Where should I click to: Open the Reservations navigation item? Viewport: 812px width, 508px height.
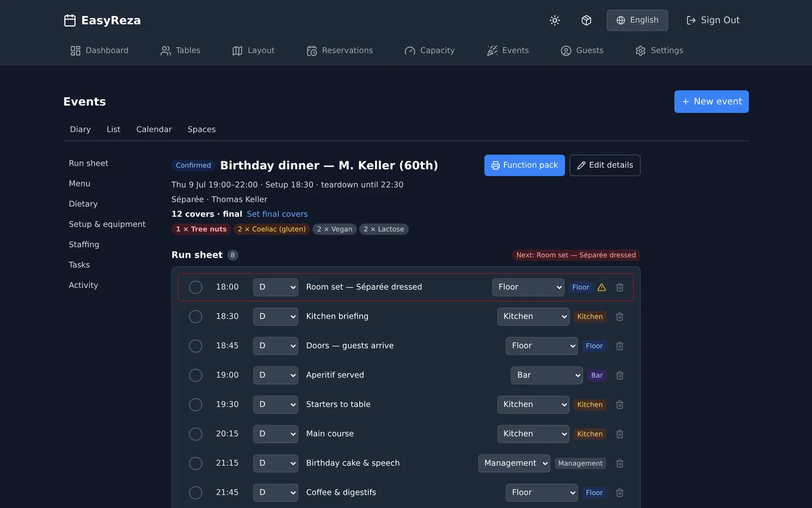(x=340, y=51)
